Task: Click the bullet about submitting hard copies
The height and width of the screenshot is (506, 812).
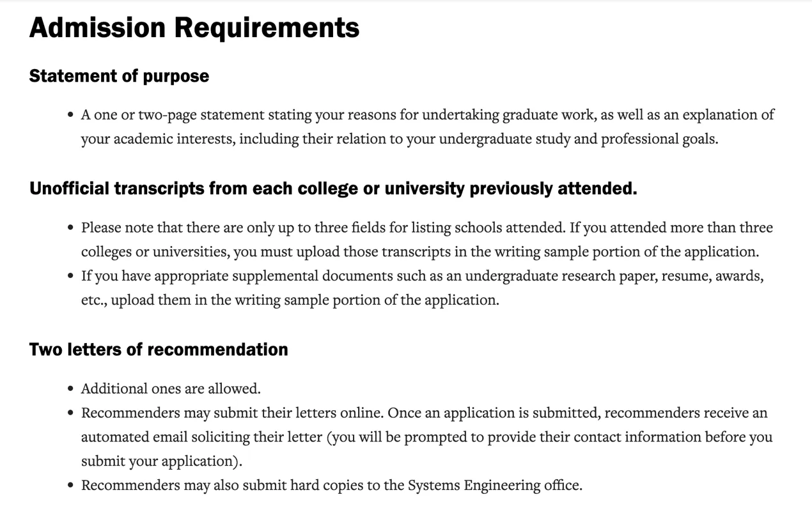Action: tap(331, 486)
